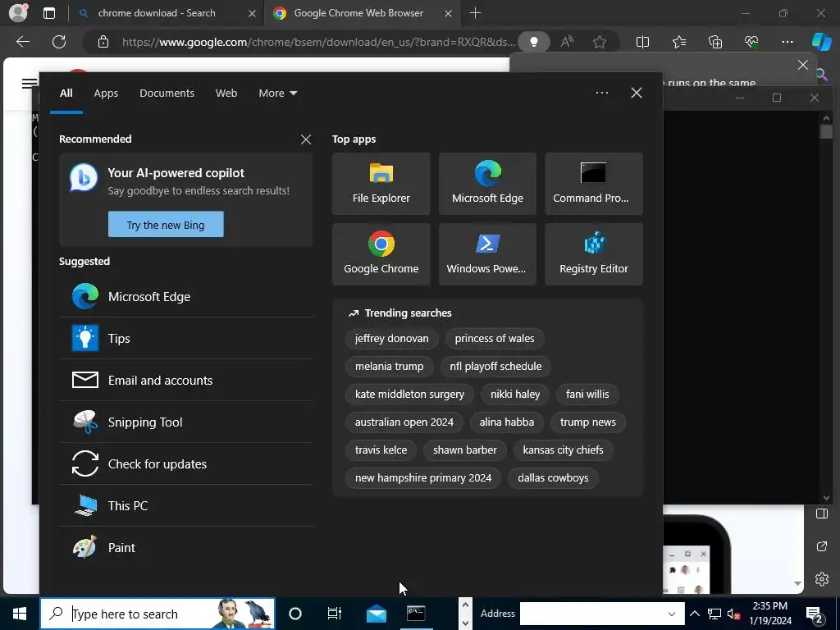Open the taskbar clock and date
The width and height of the screenshot is (840, 630).
click(769, 614)
